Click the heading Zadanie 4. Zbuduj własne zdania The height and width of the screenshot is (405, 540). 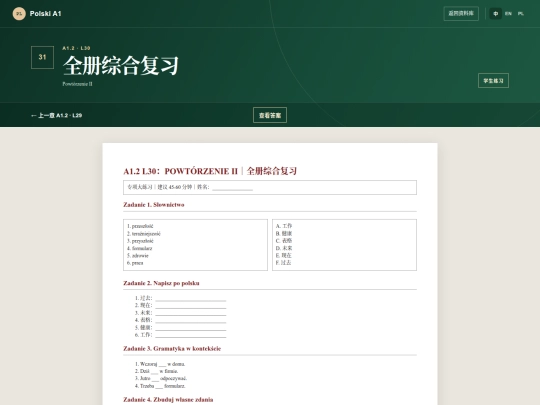tap(168, 399)
